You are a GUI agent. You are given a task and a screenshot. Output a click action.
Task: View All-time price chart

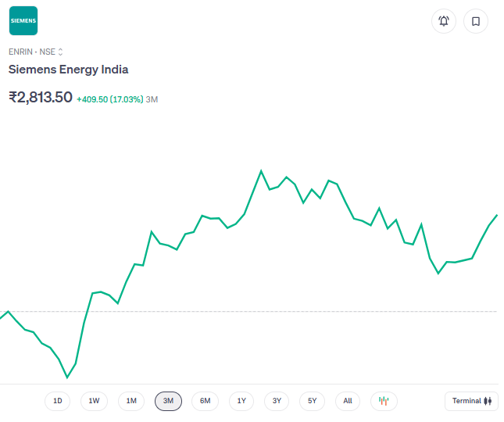click(348, 401)
